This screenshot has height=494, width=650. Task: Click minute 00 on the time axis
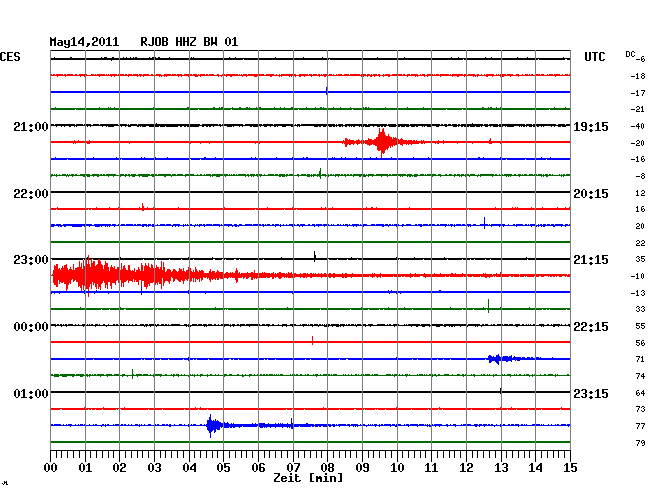(x=51, y=468)
